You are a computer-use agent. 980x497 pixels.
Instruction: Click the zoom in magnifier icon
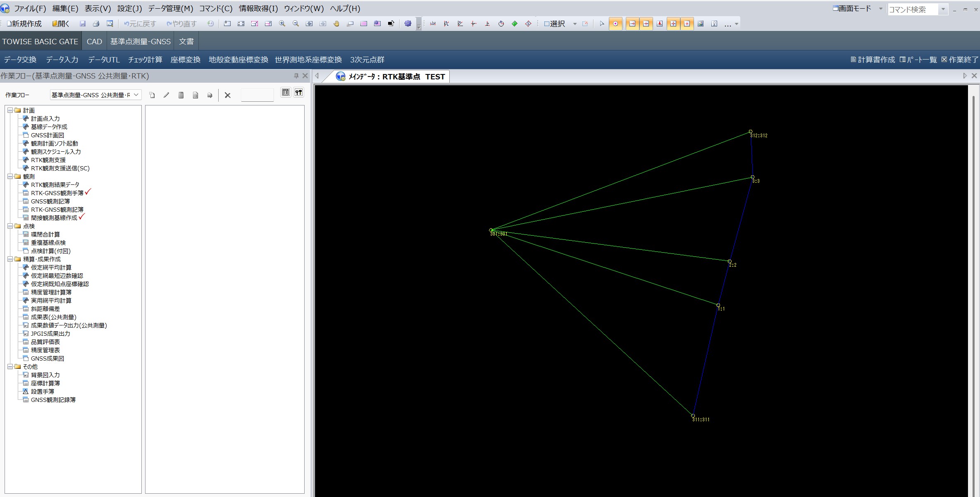tap(282, 24)
